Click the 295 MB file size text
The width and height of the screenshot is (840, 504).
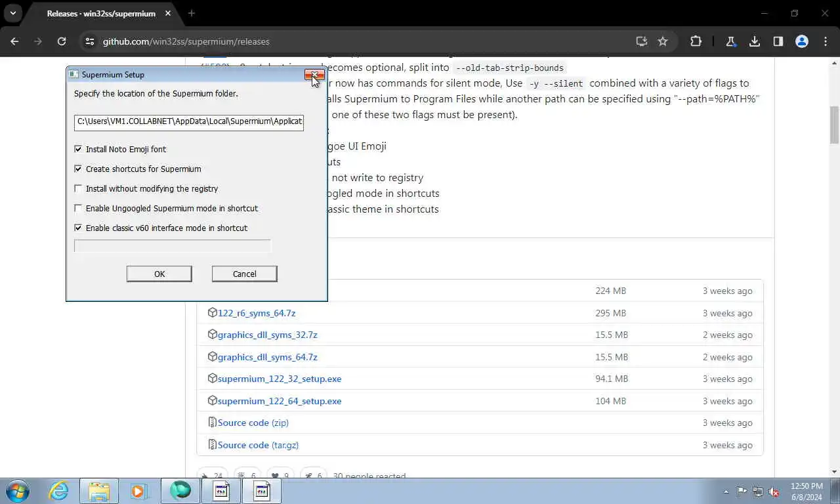[610, 313]
